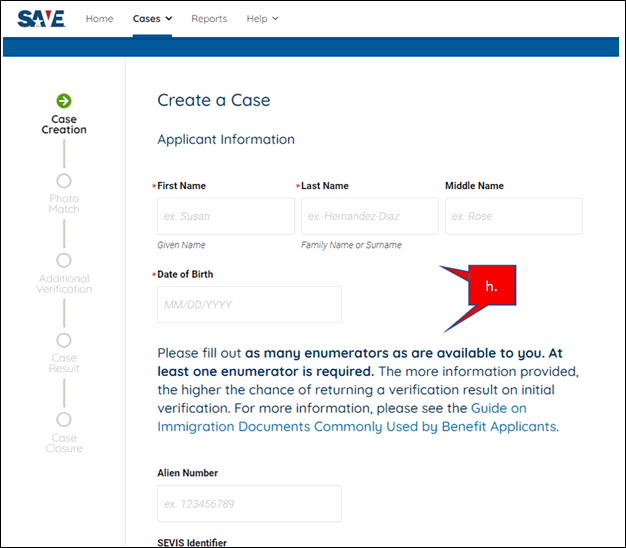Focus the Last Name input field
This screenshot has height=548, width=626.
(370, 216)
